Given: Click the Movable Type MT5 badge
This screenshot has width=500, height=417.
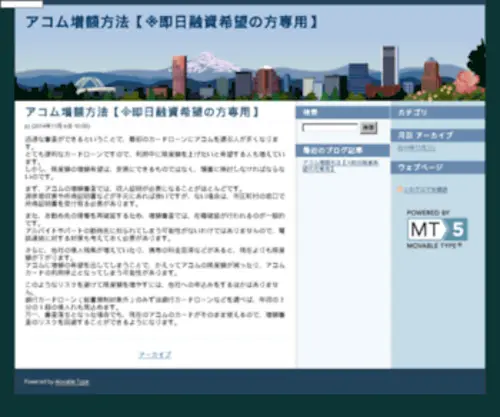Looking at the screenshot, I should [x=437, y=229].
